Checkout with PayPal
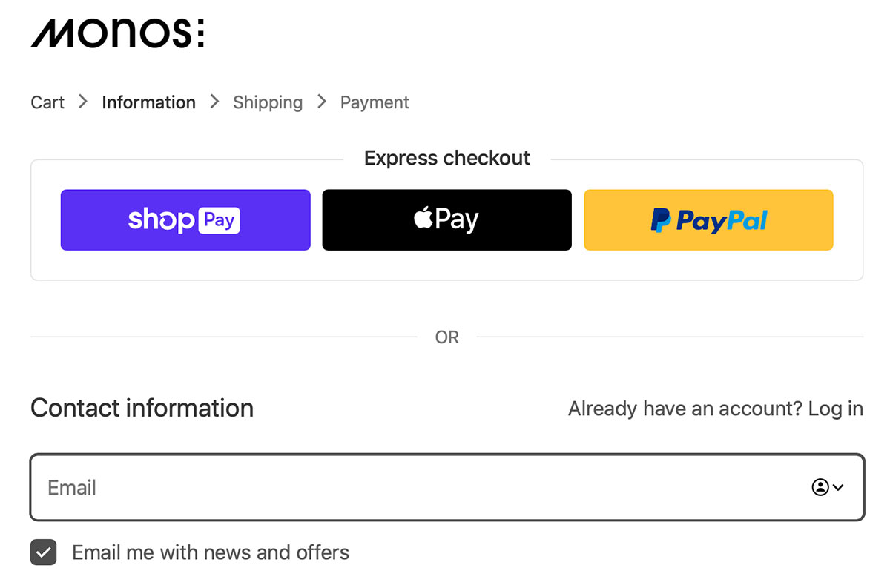 click(708, 219)
